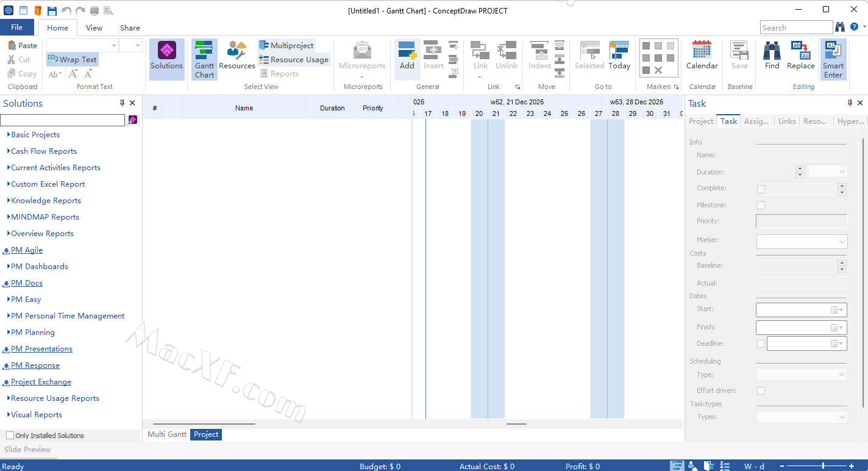Check the Effort driven checkbox
The height and width of the screenshot is (471, 868).
point(761,391)
